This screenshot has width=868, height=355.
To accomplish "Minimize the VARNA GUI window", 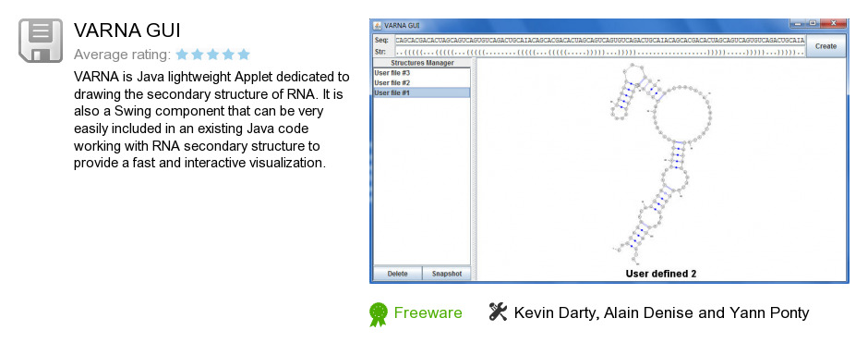I will [797, 24].
